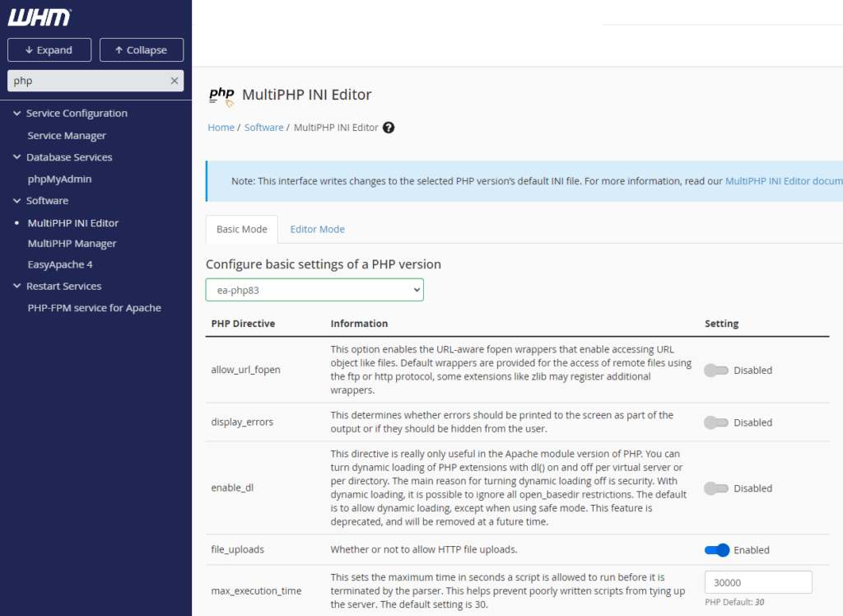Open EasyApache 4

click(x=60, y=264)
